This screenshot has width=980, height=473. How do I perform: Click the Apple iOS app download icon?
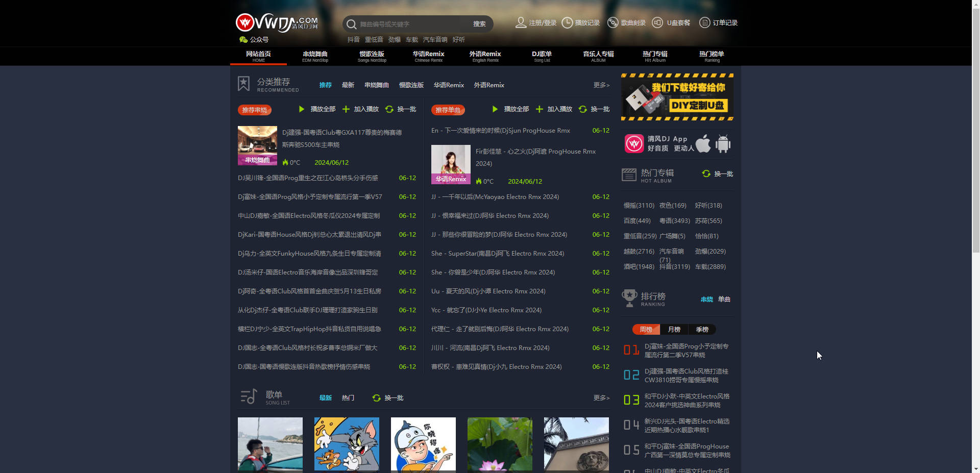[703, 144]
